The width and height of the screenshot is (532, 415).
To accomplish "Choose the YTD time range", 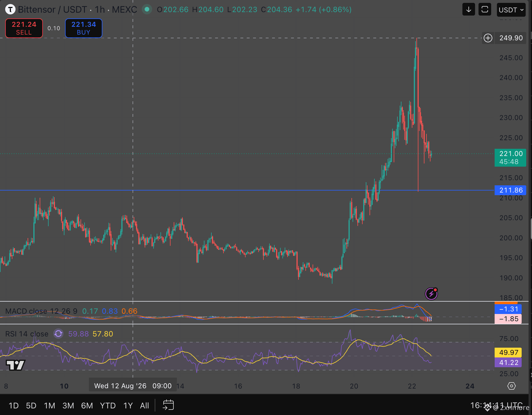I will [108, 406].
